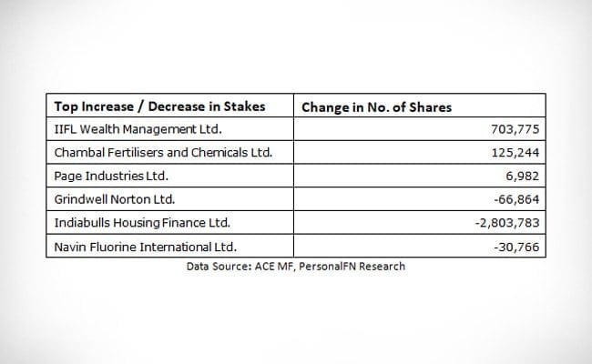Select the -66,864 share change value
Screen dimensions: 592x364
(x=515, y=200)
